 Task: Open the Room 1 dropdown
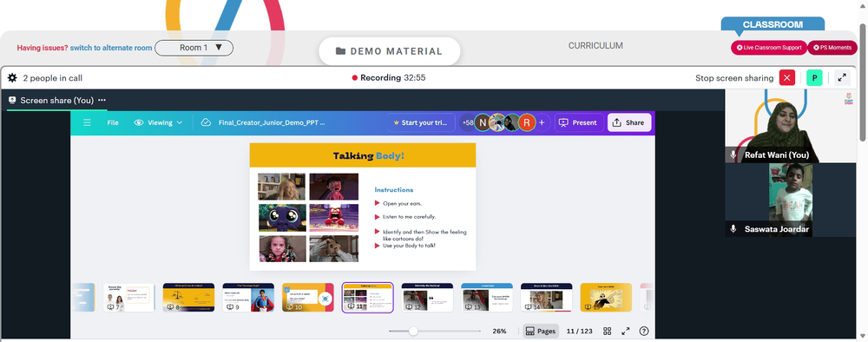(x=194, y=48)
